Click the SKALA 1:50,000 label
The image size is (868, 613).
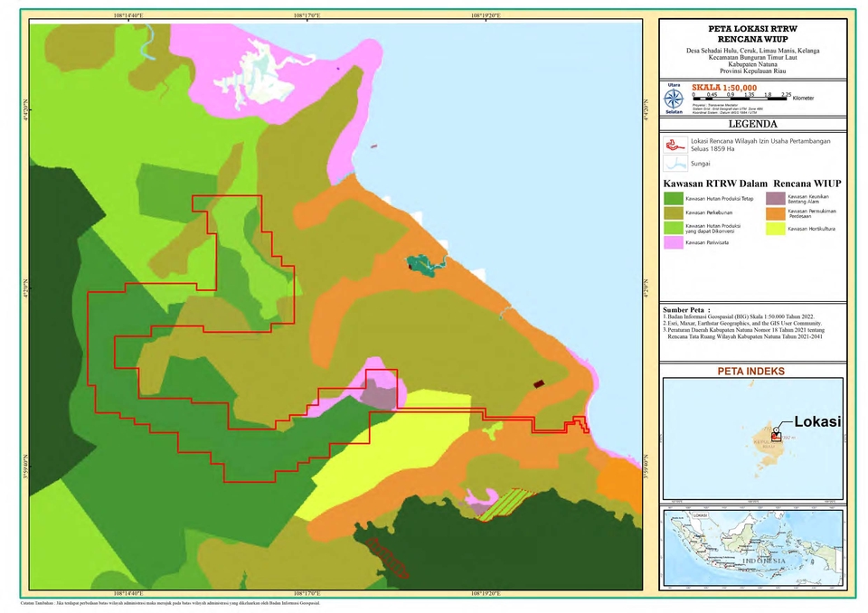[723, 87]
